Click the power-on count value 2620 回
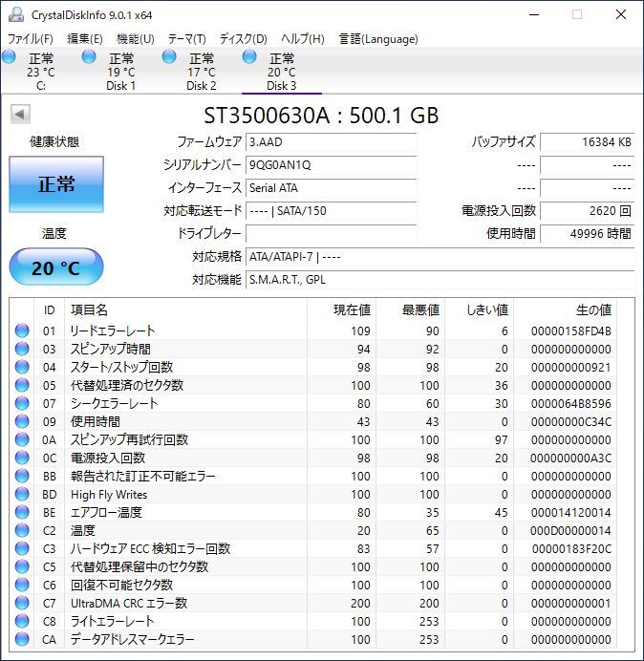 pyautogui.click(x=587, y=210)
